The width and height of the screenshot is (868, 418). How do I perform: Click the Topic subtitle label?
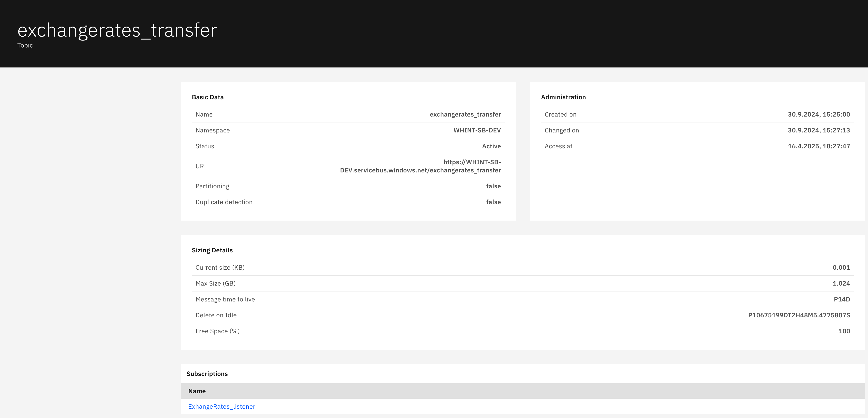pyautogui.click(x=25, y=45)
